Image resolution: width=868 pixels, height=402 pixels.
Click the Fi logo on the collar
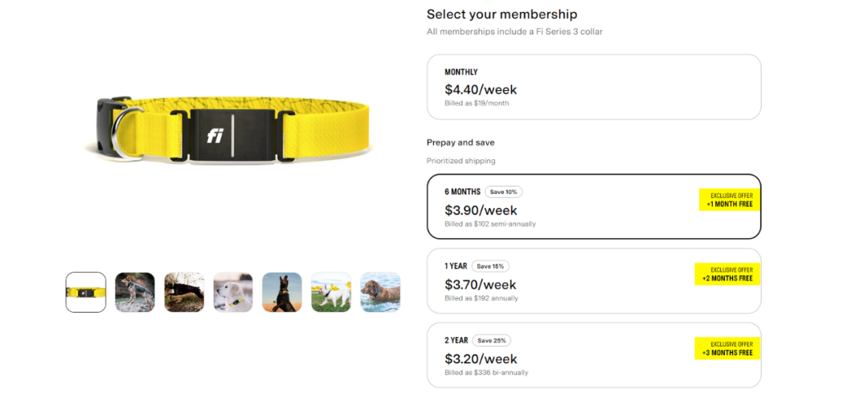click(x=215, y=136)
